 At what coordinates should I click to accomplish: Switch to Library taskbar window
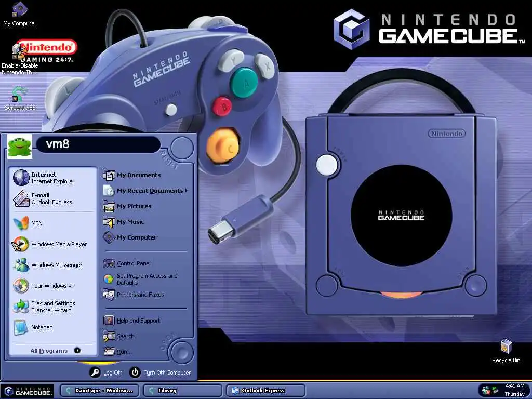pos(182,391)
